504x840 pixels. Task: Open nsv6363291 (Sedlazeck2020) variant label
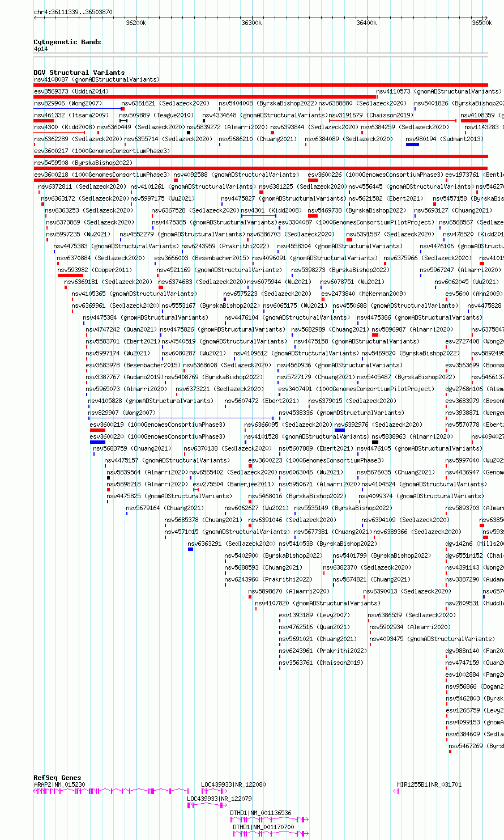pos(232,544)
